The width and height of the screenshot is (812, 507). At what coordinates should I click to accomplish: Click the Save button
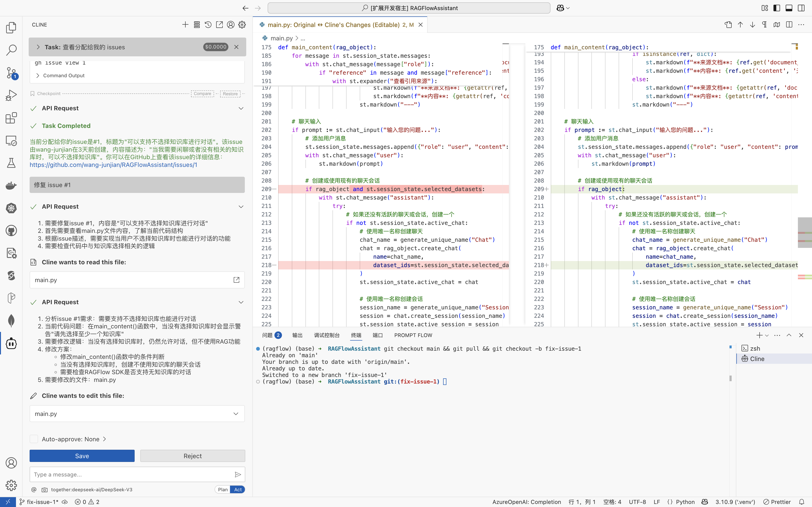(82, 456)
